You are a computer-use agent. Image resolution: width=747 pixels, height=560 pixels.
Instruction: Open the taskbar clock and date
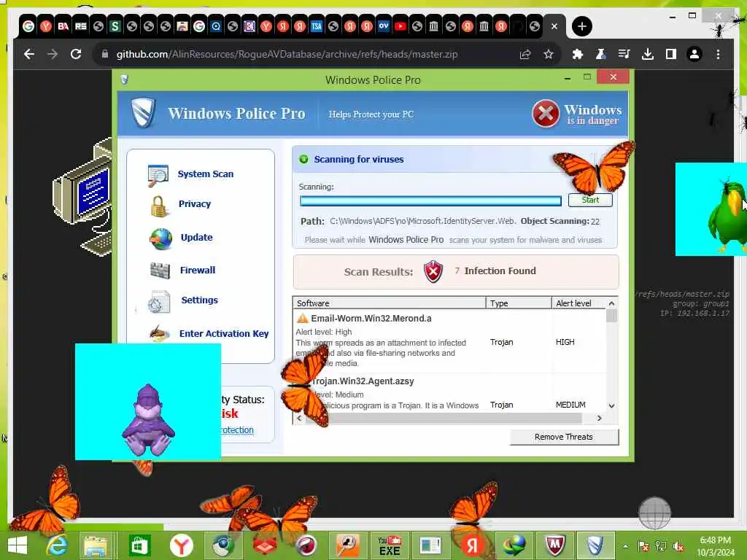tap(716, 546)
